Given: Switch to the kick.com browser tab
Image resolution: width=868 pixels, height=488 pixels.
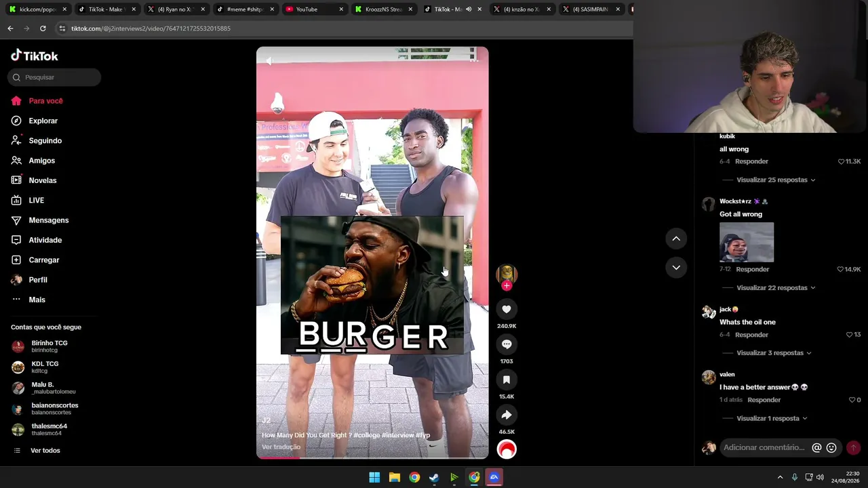Looking at the screenshot, I should [39, 9].
